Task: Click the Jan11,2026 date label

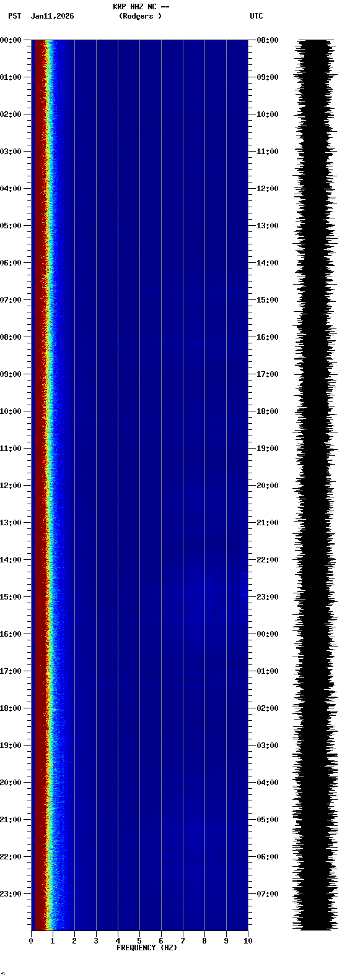Action: click(x=52, y=16)
